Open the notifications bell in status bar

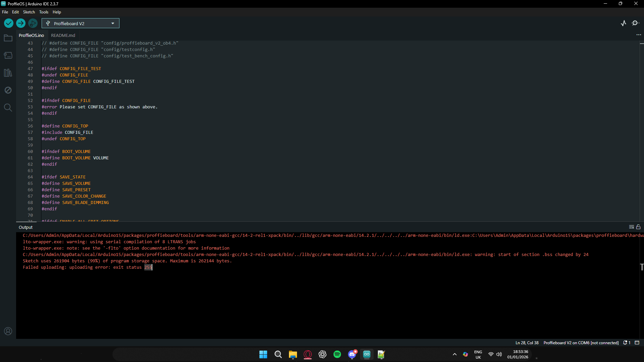coord(627,343)
